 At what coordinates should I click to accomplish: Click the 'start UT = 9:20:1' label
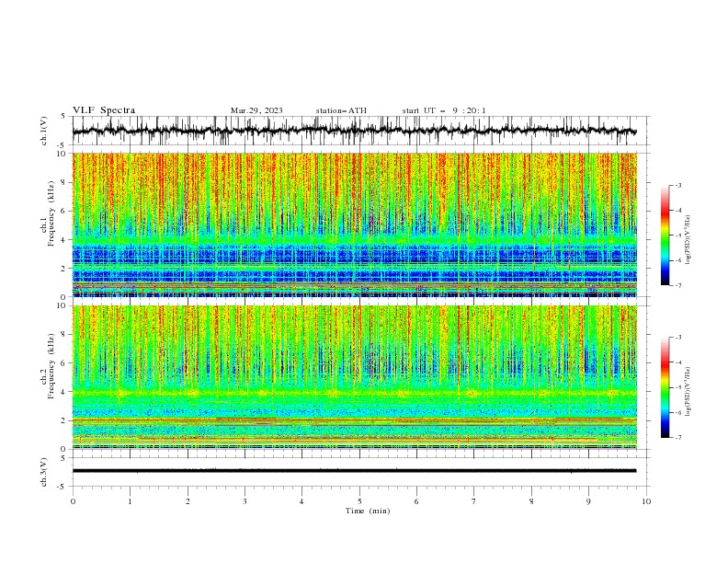[444, 110]
